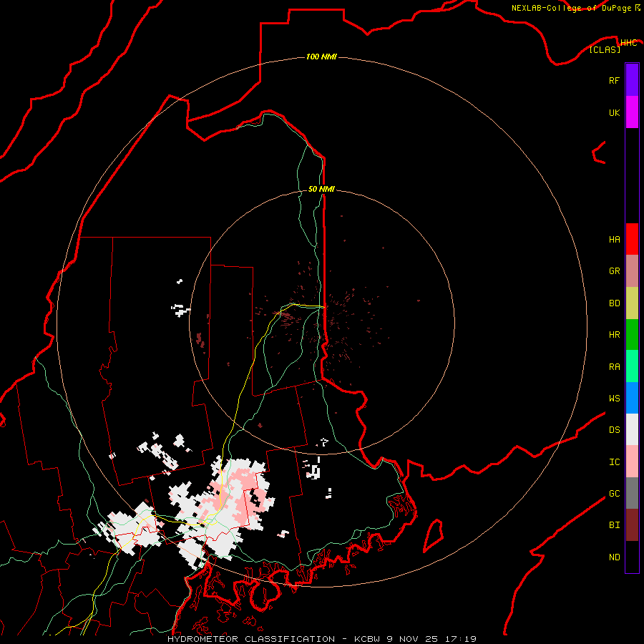Image resolution: width=644 pixels, height=644 pixels.
Task: Click the IC legend label
Action: 614,462
